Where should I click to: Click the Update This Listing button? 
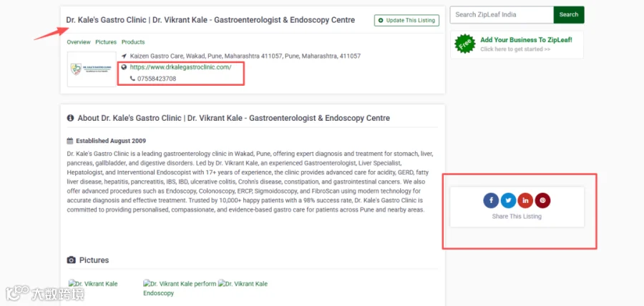406,20
